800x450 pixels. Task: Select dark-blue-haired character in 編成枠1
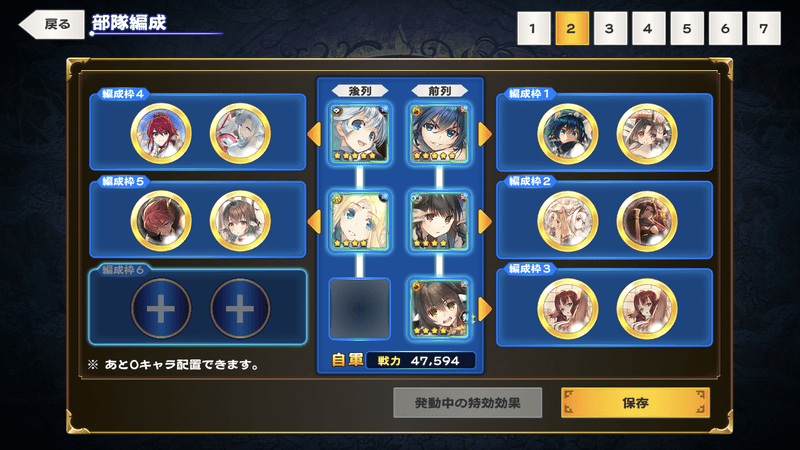567,134
